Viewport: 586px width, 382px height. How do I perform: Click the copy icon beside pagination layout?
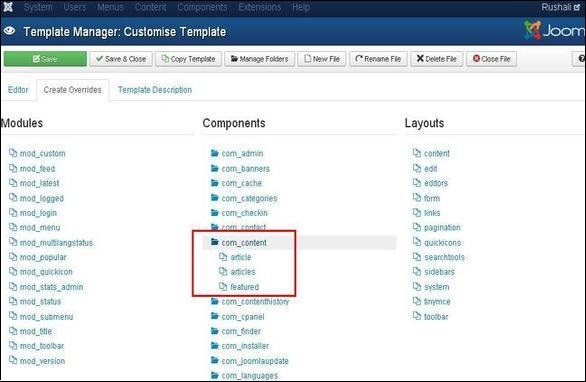pos(417,227)
